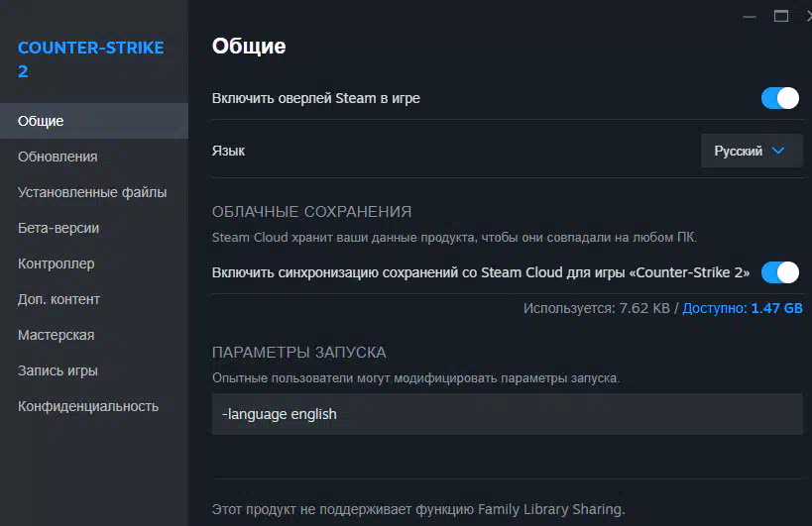This screenshot has height=526, width=812.
Task: Disable Steam Cloud sync for Counter-Strike 2
Action: [x=780, y=272]
